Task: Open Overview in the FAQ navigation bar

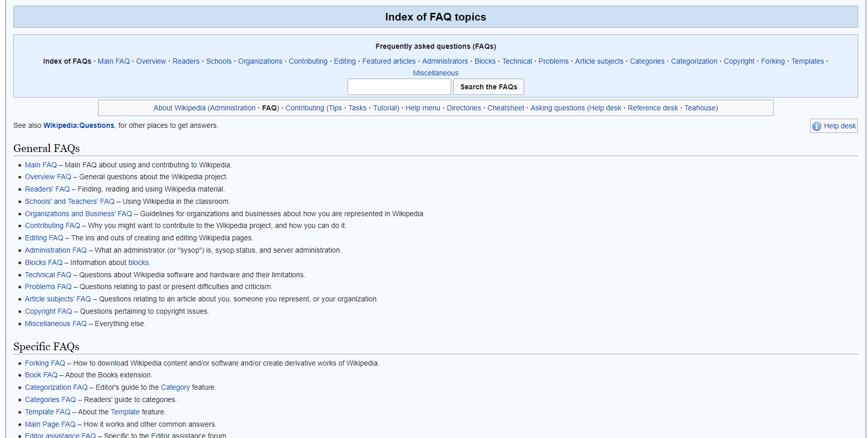Action: click(x=151, y=61)
